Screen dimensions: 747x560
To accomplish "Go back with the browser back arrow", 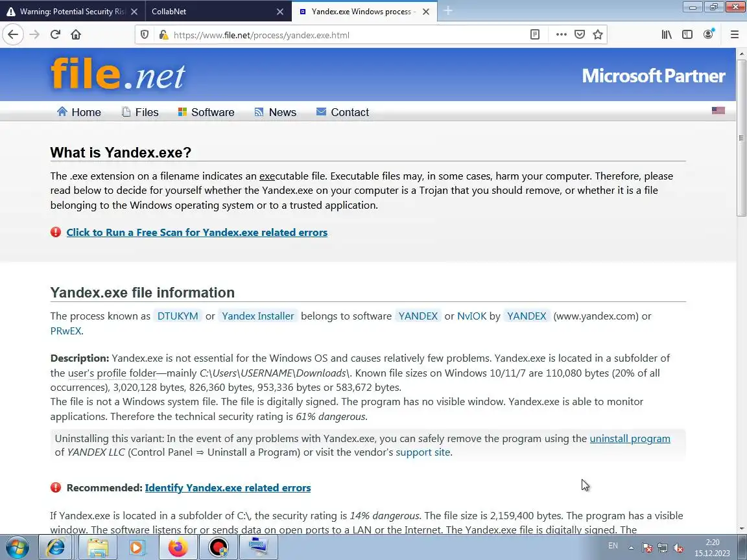I will tap(14, 34).
